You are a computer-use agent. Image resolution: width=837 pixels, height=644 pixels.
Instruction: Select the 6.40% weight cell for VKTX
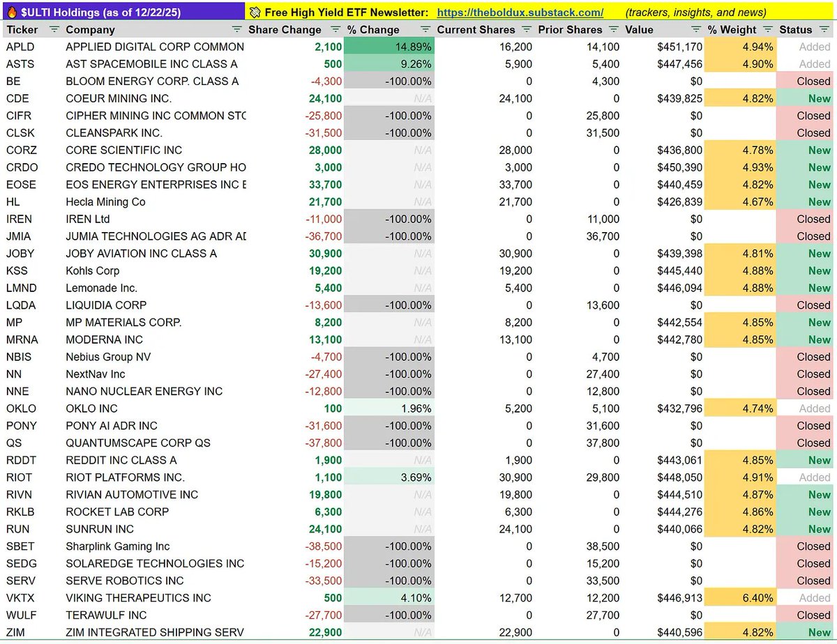[x=757, y=597]
